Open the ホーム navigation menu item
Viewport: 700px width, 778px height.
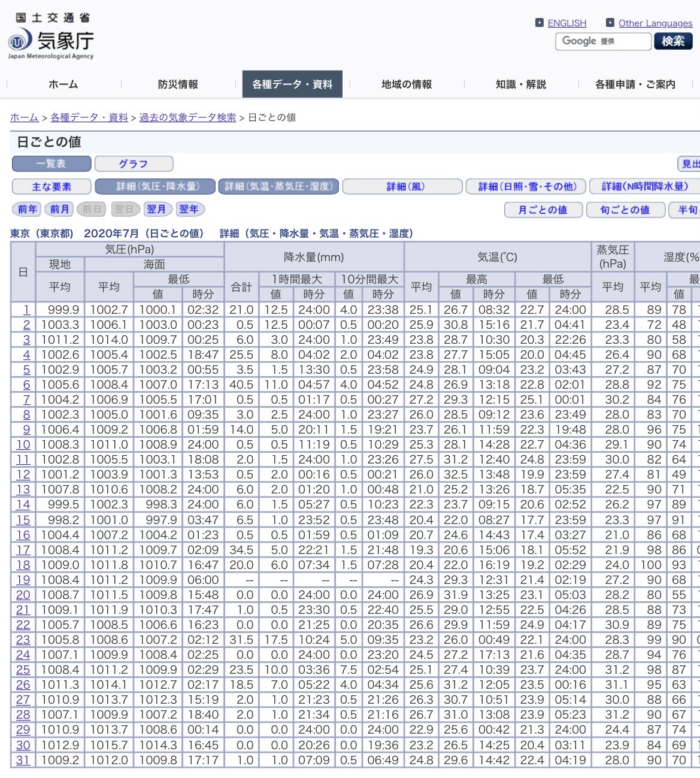(63, 84)
